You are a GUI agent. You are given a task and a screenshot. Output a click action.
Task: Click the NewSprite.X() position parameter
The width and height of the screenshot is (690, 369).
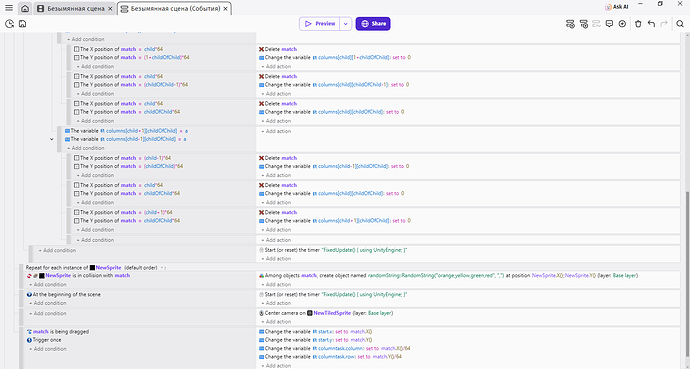click(547, 276)
